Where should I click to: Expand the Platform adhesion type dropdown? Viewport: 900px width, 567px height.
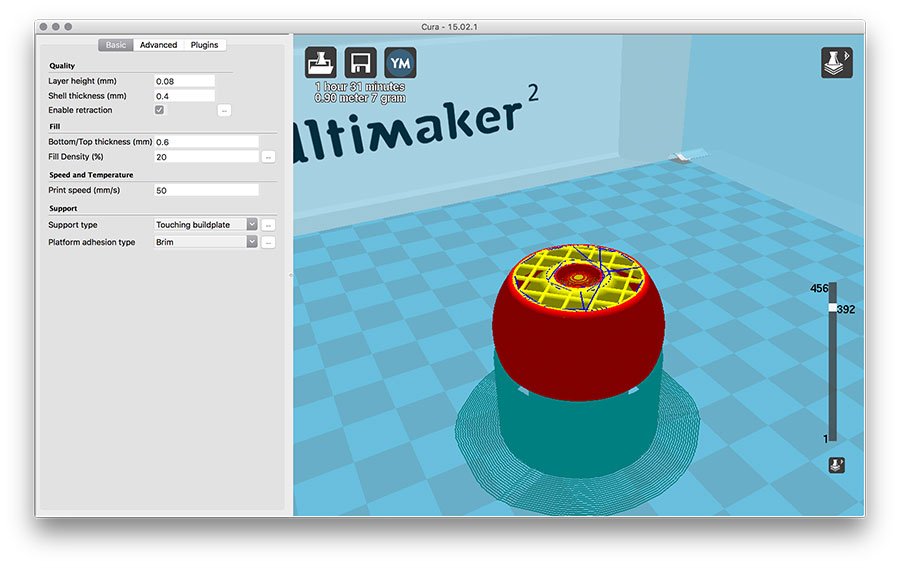pyautogui.click(x=252, y=242)
